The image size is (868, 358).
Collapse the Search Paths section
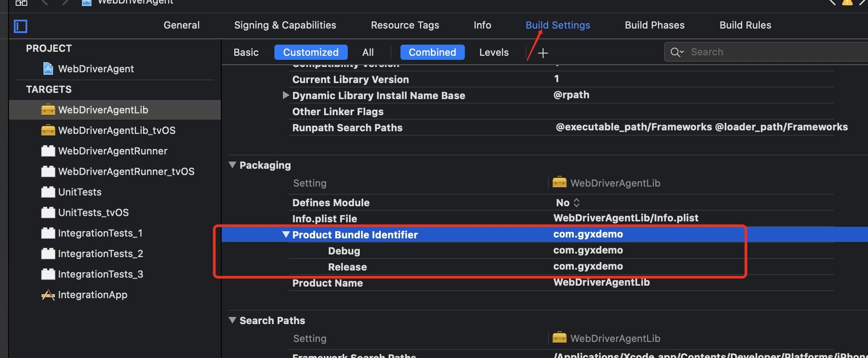pyautogui.click(x=232, y=320)
